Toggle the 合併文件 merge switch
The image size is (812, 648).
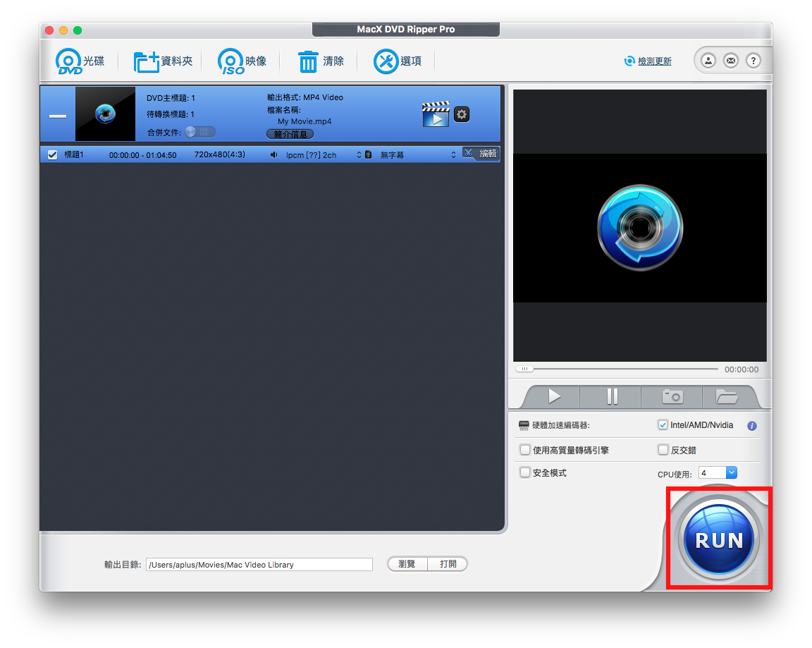click(x=200, y=132)
